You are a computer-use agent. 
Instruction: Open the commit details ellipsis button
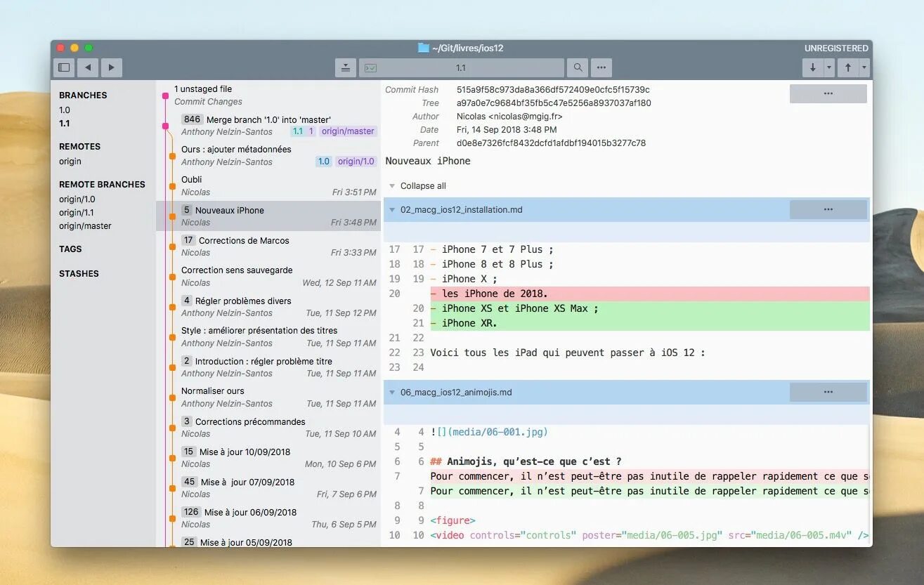828,93
